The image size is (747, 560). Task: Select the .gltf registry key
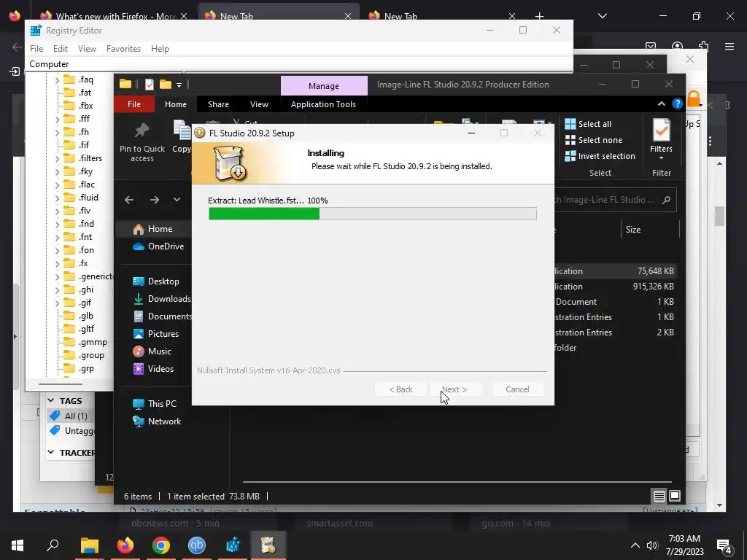[86, 329]
